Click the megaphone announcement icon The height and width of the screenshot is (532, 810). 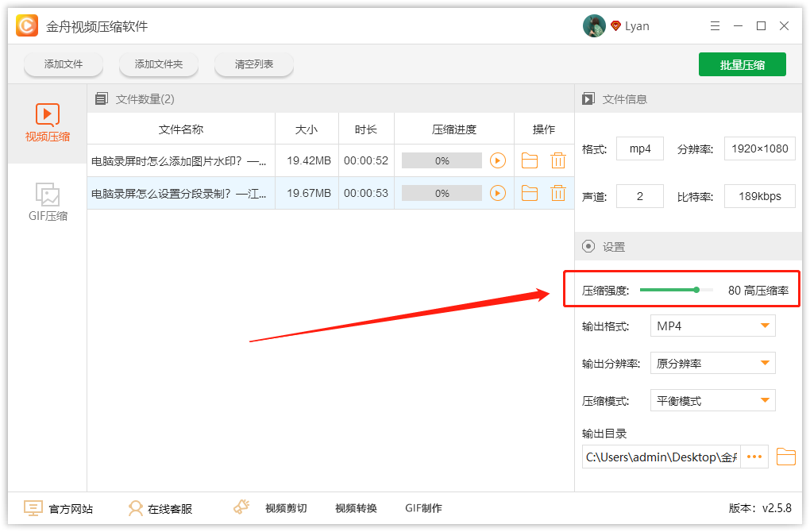[x=241, y=507]
